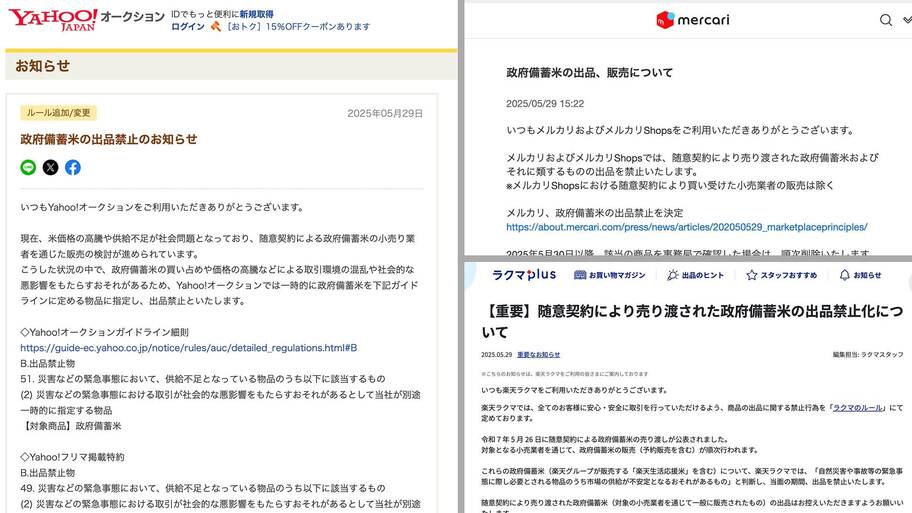Expand Mercari header chevron menu
The image size is (912, 513).
click(x=907, y=20)
